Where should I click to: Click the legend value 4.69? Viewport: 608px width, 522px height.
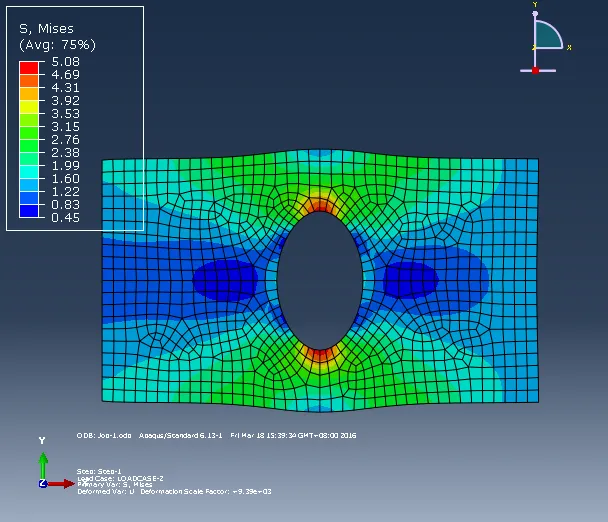(66, 74)
